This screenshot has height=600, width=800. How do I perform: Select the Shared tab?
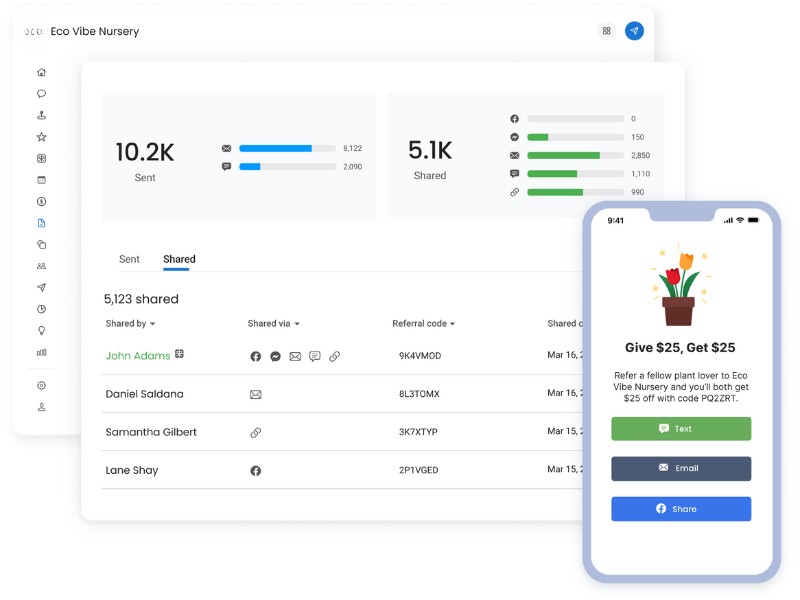[x=178, y=259]
